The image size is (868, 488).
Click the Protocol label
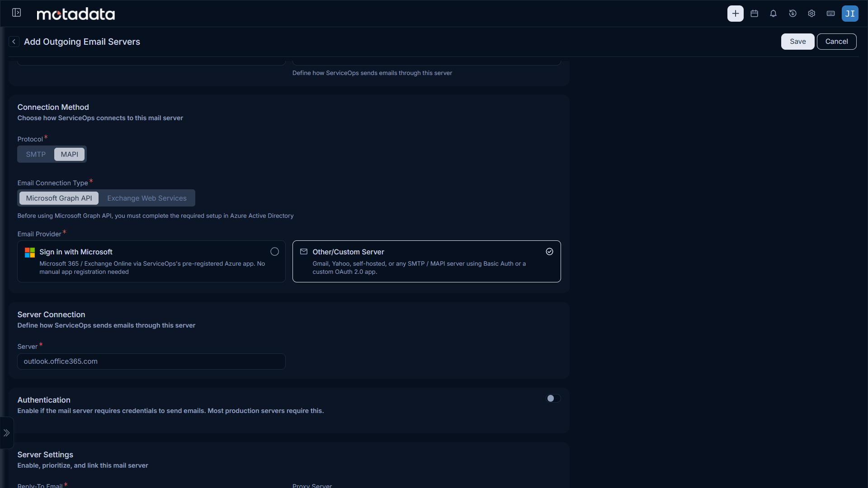pyautogui.click(x=30, y=139)
